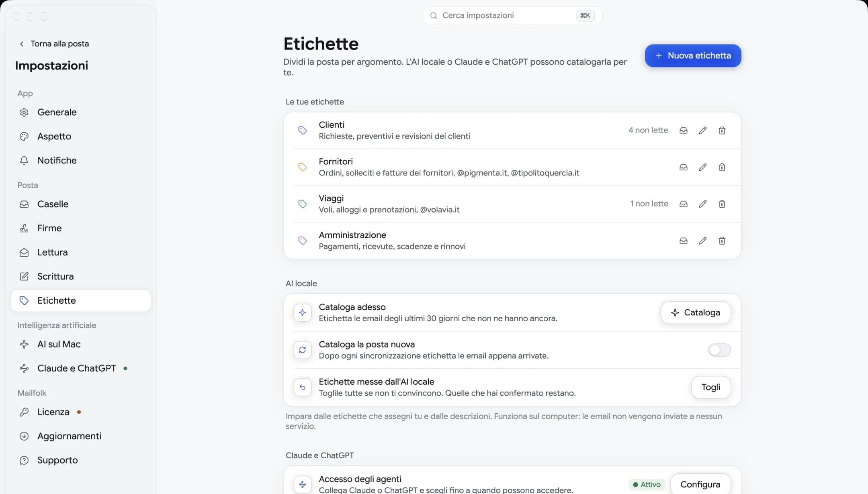Delete the Amministrazione label with trash icon

pos(722,241)
